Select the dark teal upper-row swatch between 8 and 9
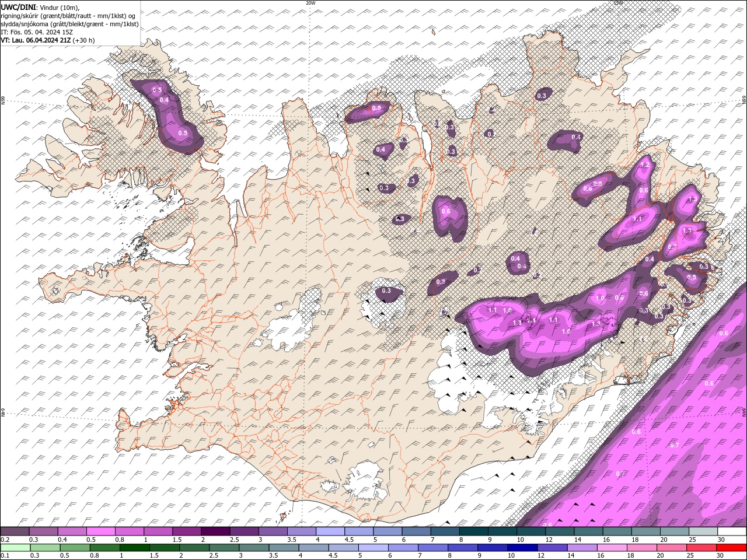747x560 pixels. [x=473, y=531]
